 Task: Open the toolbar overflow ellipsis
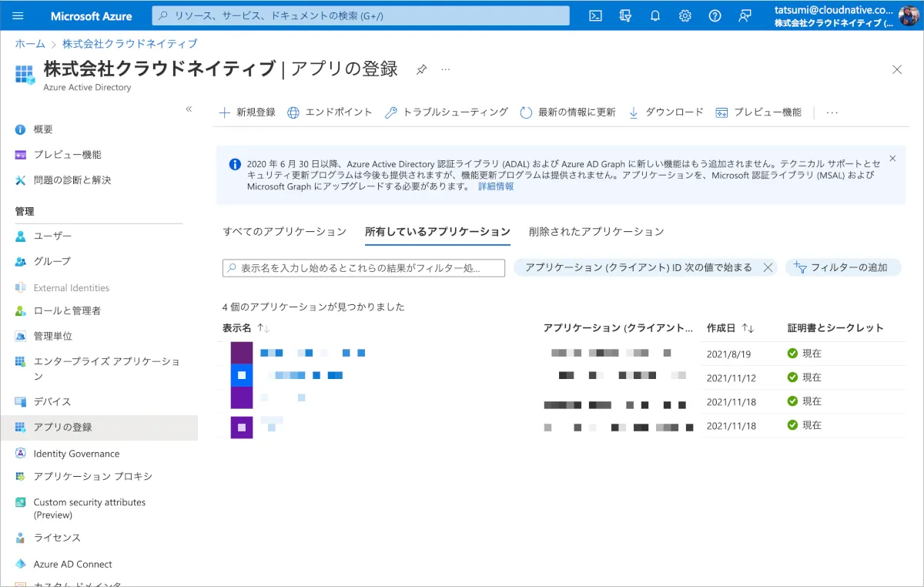tap(832, 112)
